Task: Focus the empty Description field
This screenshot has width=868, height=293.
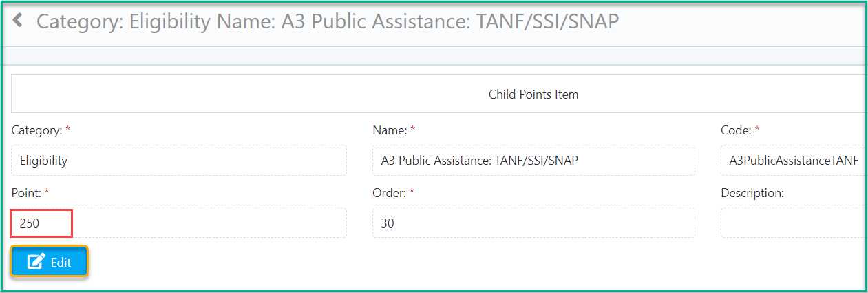Action: (x=793, y=223)
